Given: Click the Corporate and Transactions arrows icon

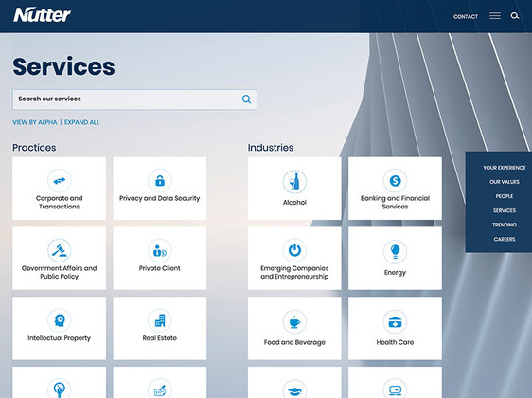Looking at the screenshot, I should tap(60, 180).
